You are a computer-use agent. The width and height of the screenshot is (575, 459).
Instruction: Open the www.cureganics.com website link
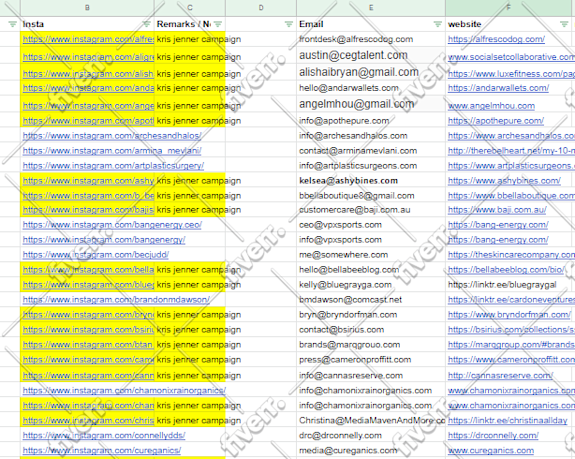pyautogui.click(x=491, y=451)
